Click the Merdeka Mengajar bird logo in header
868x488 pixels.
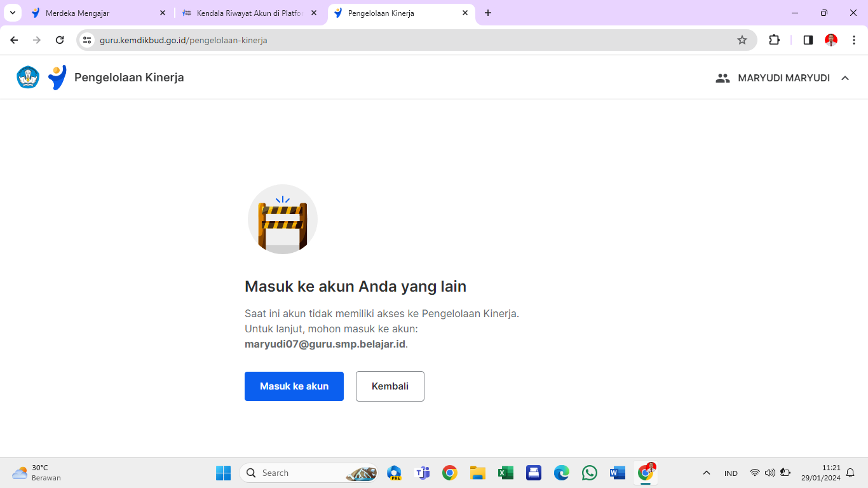point(57,78)
